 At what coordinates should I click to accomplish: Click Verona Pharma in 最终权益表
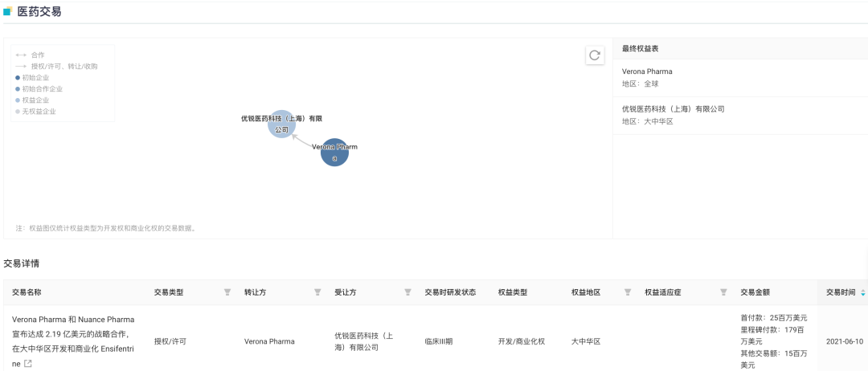click(647, 71)
